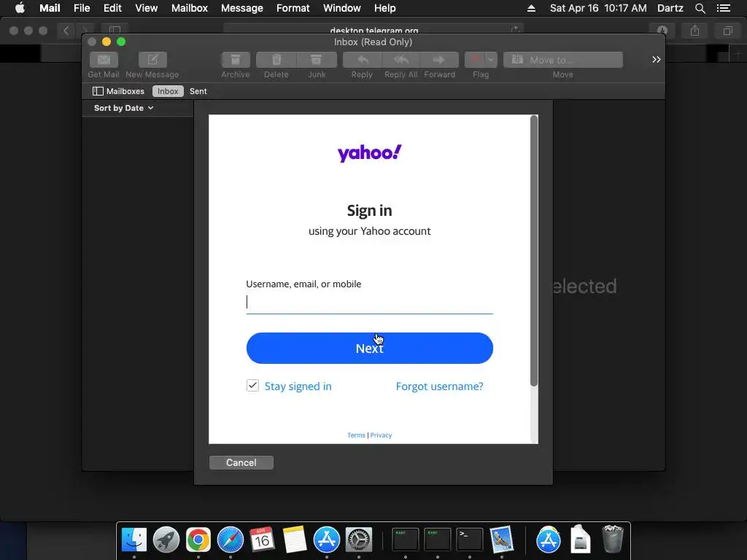Screen dimensions: 747x560
Task: Open Terminal prompt icon in Dock
Action: point(470,540)
